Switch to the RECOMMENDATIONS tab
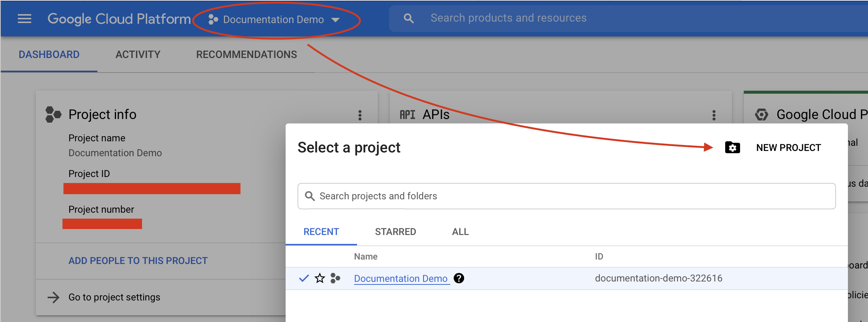868x322 pixels. pos(247,54)
